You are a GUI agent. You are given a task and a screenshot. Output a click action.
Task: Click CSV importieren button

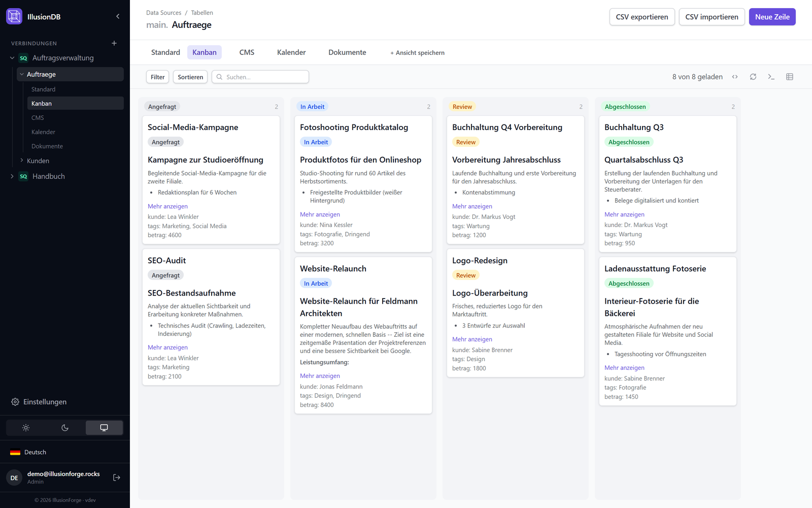(712, 17)
